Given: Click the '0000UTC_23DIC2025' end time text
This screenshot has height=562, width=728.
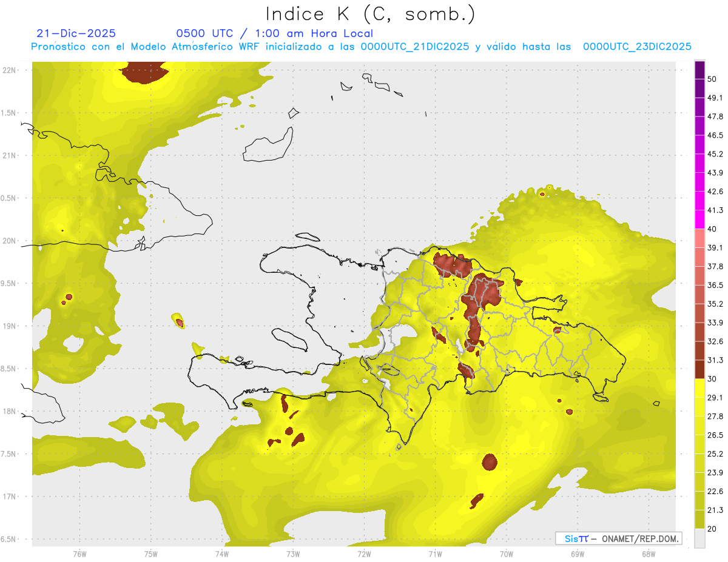Looking at the screenshot, I should [637, 47].
